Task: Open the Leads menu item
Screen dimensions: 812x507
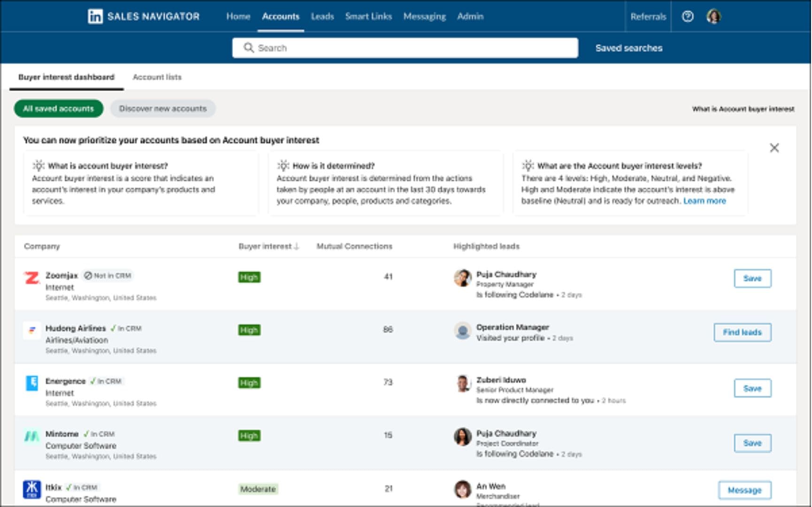Action: [322, 16]
